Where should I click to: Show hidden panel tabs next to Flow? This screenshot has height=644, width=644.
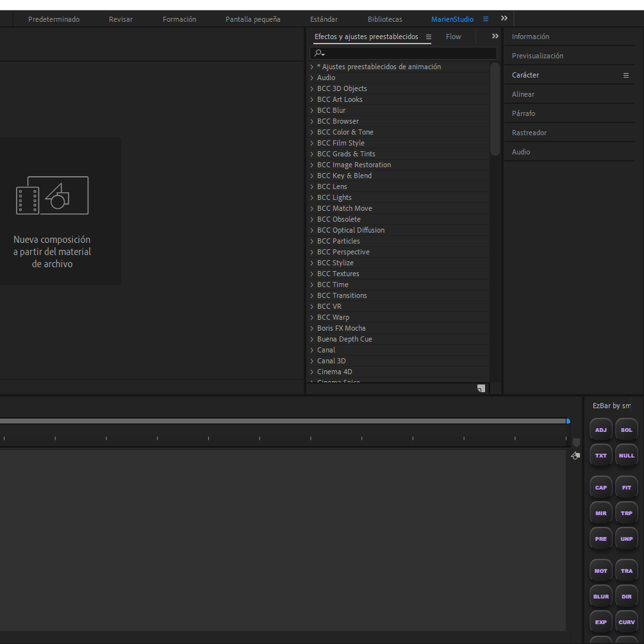point(495,36)
